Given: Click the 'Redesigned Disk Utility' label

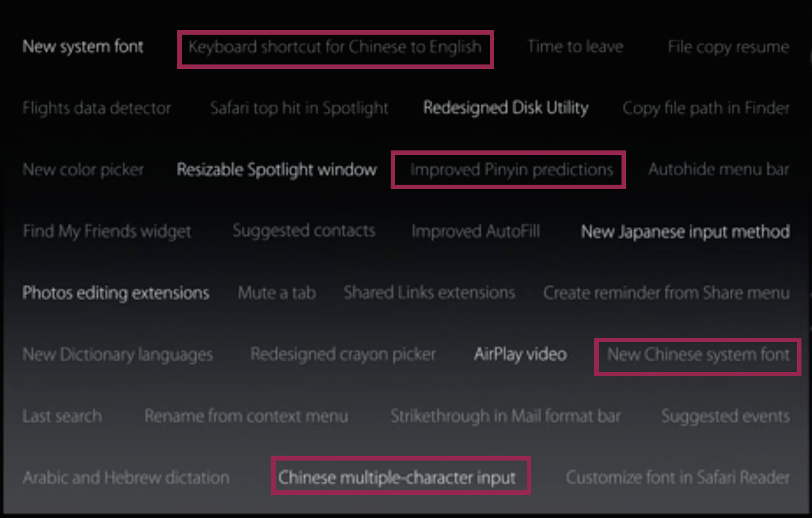Looking at the screenshot, I should (x=506, y=108).
